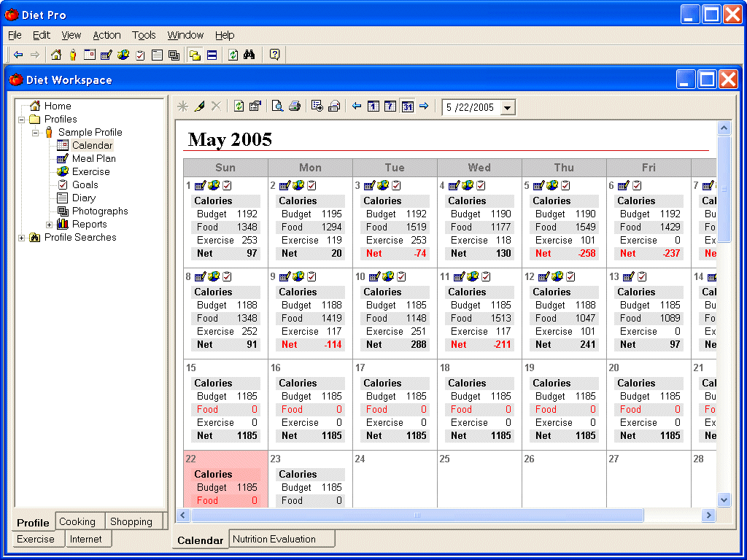Select Exercise in the tree
Image resolution: width=747 pixels, height=560 pixels.
[x=91, y=172]
